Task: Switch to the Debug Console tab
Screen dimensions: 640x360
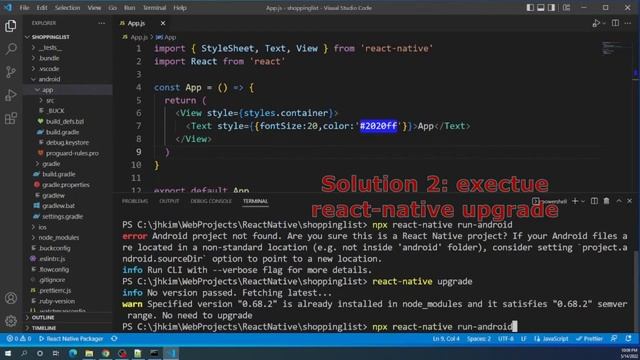Action: coord(211,201)
